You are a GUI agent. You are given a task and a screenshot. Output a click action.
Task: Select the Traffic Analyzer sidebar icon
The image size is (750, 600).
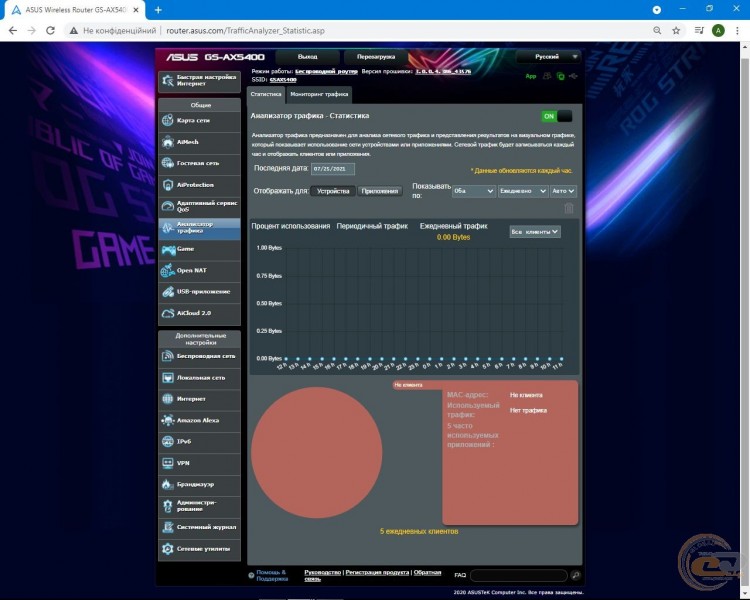[x=167, y=228]
